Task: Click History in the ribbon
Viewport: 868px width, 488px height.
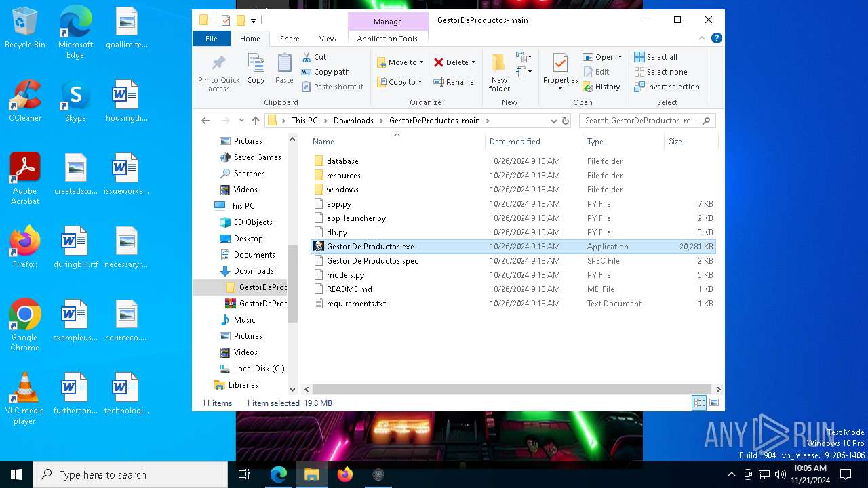Action: point(601,87)
